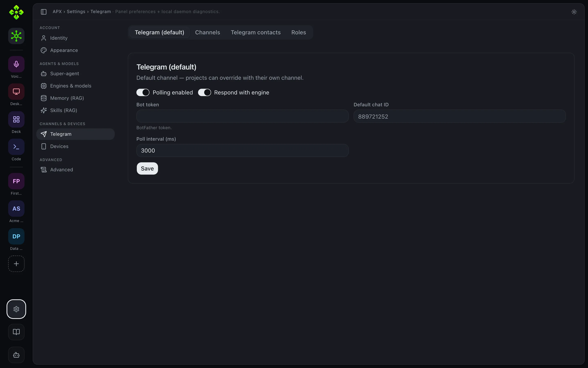The height and width of the screenshot is (368, 588).
Task: Click the Advanced scroll icon
Action: point(44,170)
